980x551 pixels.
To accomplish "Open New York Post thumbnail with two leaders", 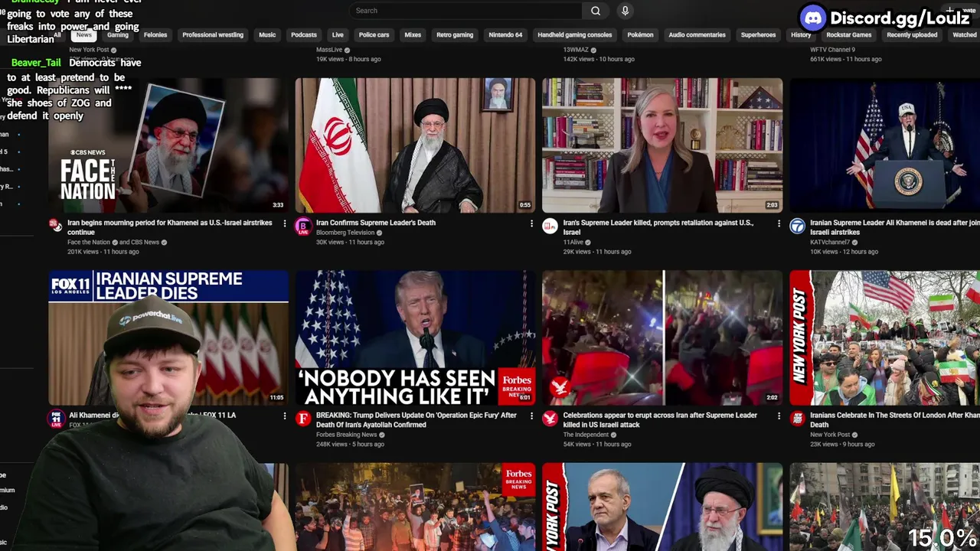I will point(662,507).
